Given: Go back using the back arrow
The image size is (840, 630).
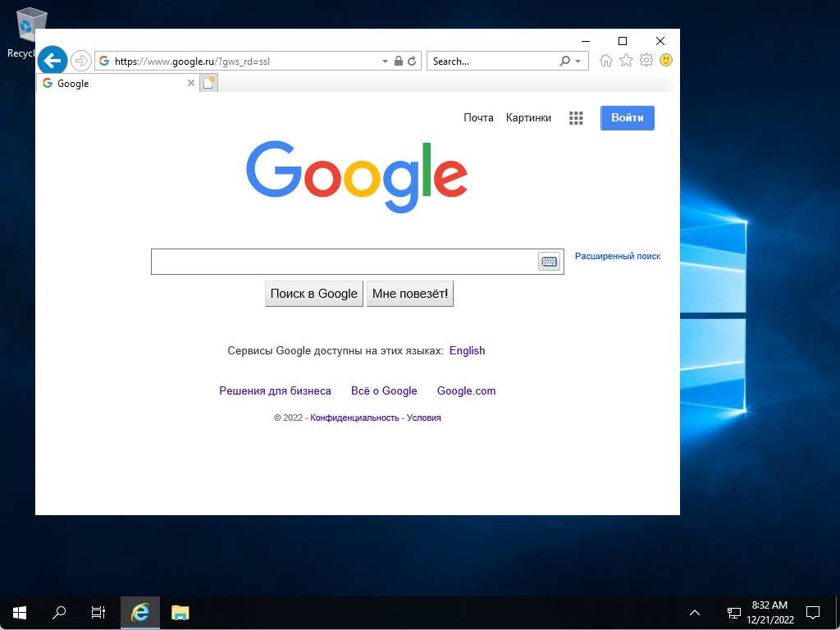Looking at the screenshot, I should click(52, 60).
